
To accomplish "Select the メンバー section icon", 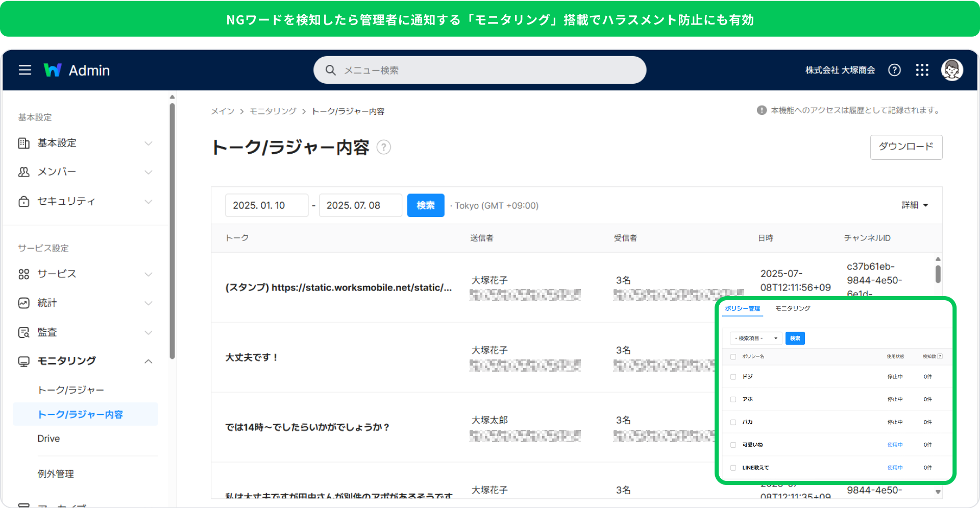I will click(x=23, y=172).
